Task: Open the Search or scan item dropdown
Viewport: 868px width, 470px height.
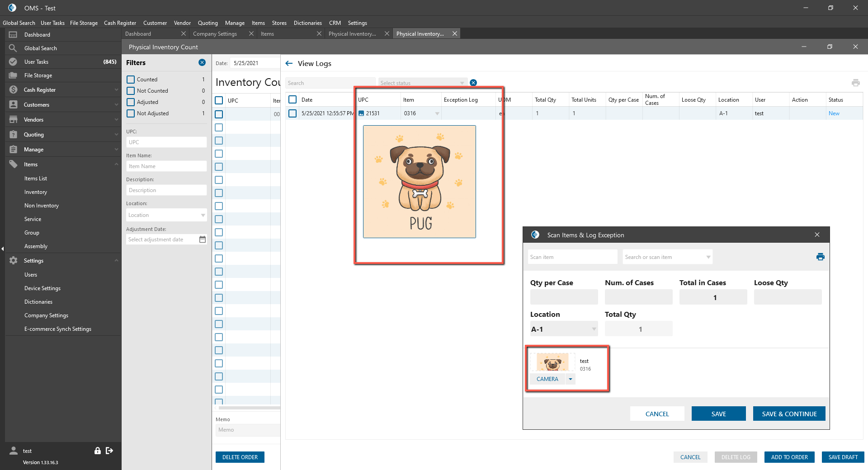Action: [708, 257]
